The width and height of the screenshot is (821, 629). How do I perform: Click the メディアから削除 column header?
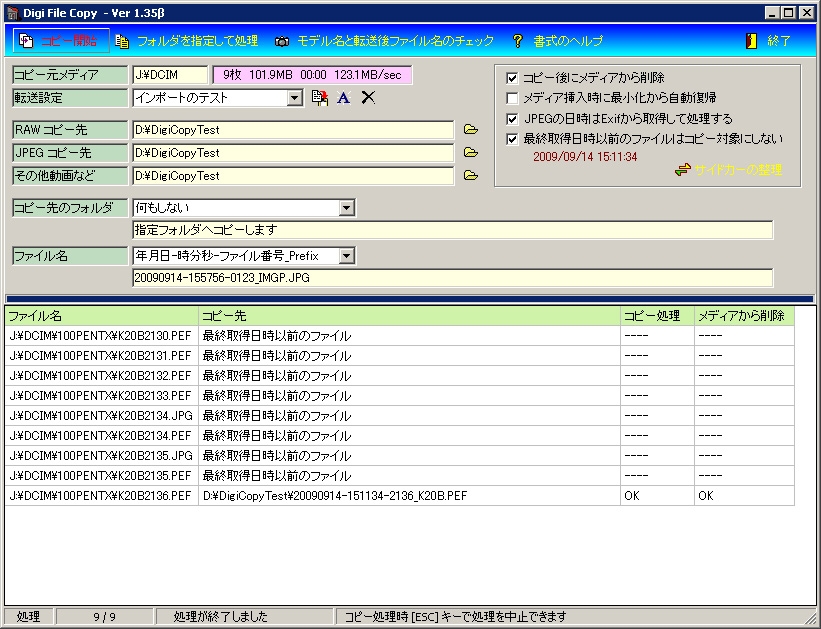(745, 316)
